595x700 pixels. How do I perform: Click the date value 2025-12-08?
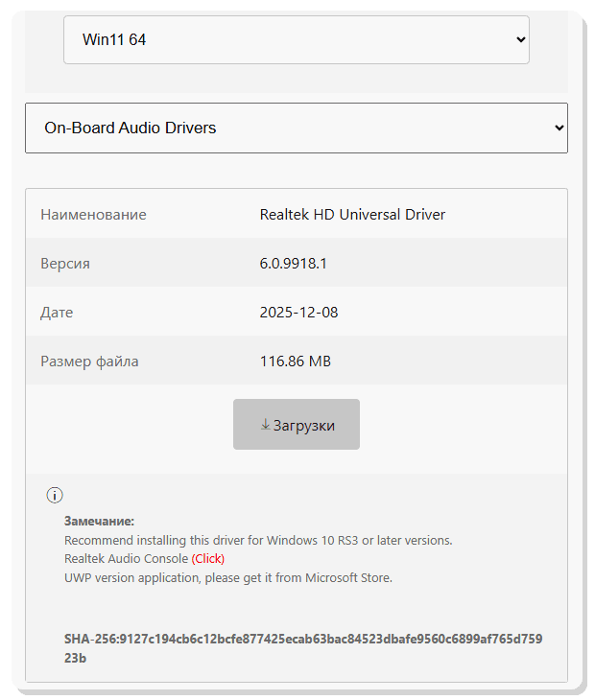pyautogui.click(x=298, y=313)
